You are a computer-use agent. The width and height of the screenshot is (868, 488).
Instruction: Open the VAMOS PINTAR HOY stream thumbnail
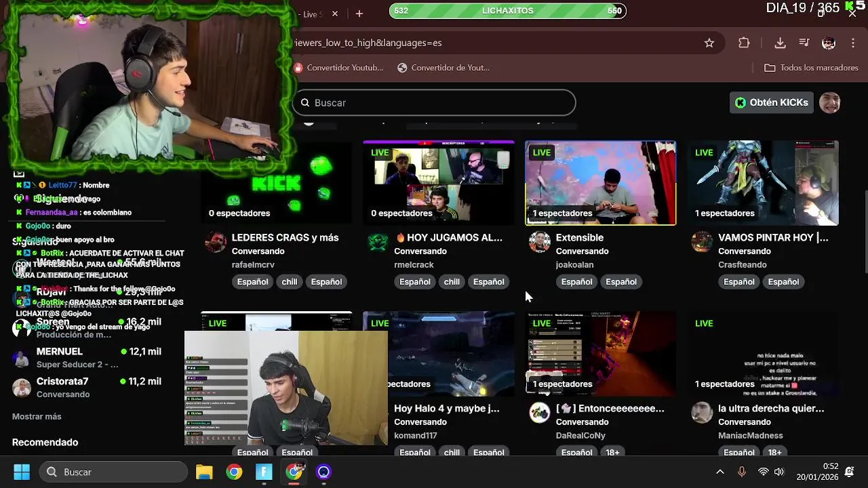click(x=763, y=183)
